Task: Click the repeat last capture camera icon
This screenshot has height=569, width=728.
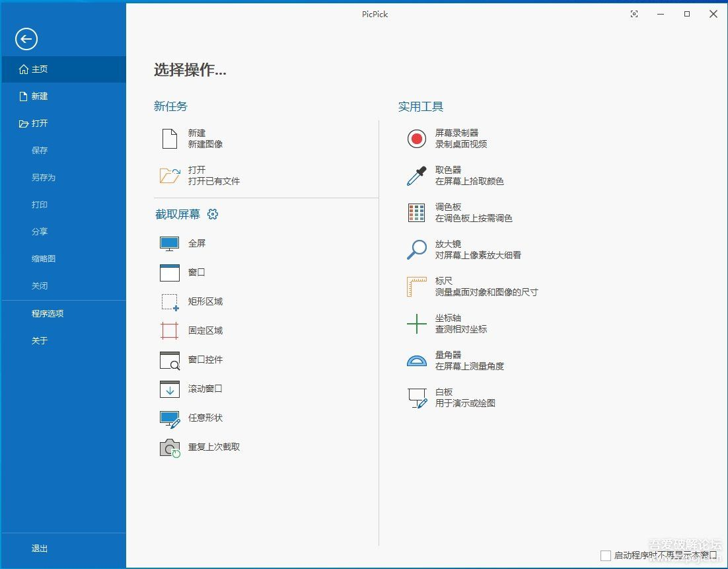Action: pyautogui.click(x=170, y=448)
